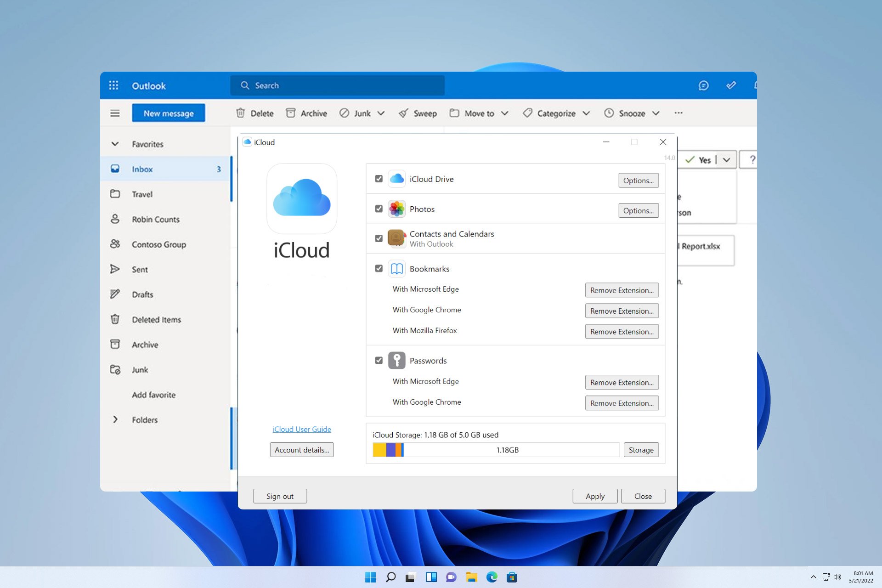Viewport: 882px width, 588px height.
Task: Open the Junk dropdown arrow in toolbar
Action: coord(381,113)
